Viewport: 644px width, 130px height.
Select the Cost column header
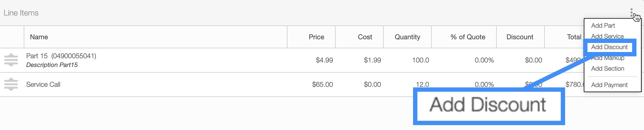coord(365,37)
